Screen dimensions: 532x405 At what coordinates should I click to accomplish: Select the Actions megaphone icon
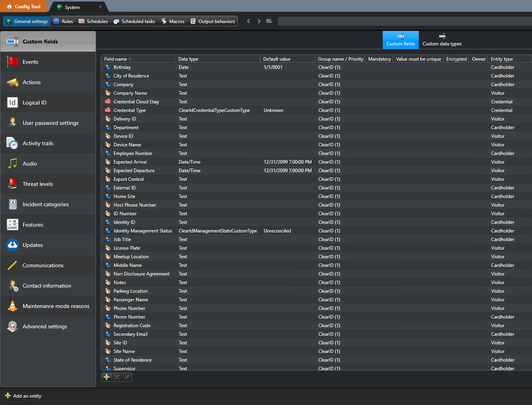point(31,82)
